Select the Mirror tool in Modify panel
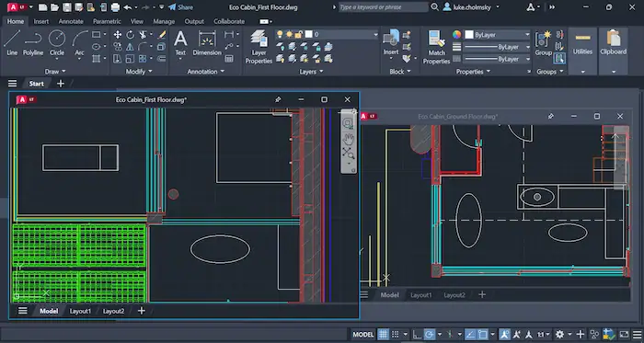This screenshot has height=343, width=644. (x=131, y=46)
